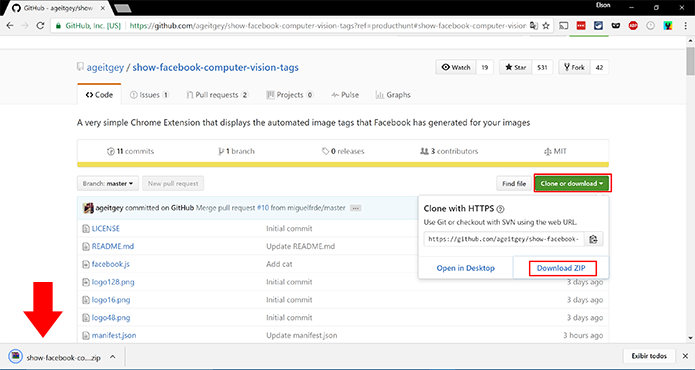Reload the page with refresh icon
This screenshot has height=370, width=695.
point(40,26)
